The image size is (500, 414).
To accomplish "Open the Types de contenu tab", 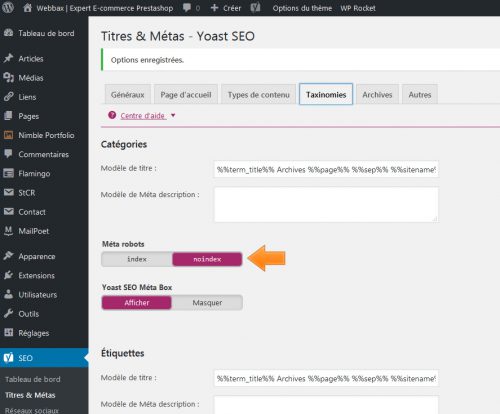I will (x=258, y=95).
